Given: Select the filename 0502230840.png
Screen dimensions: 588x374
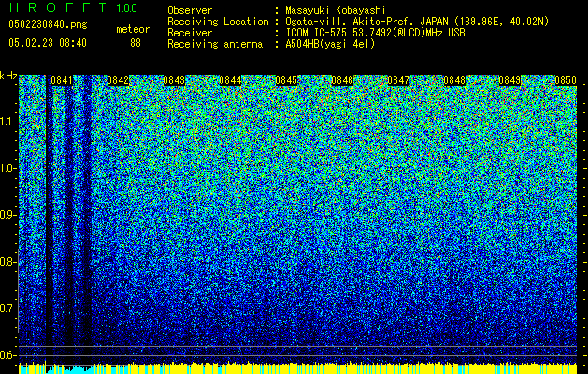Looking at the screenshot, I should [48, 24].
